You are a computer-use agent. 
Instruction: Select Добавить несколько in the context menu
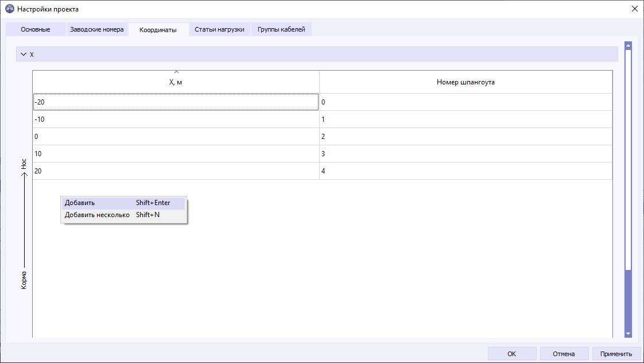click(x=98, y=214)
